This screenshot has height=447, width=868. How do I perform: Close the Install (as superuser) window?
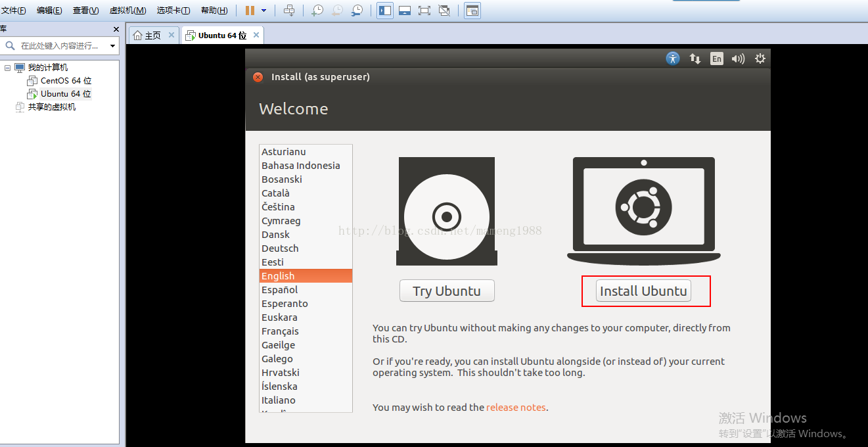(258, 77)
